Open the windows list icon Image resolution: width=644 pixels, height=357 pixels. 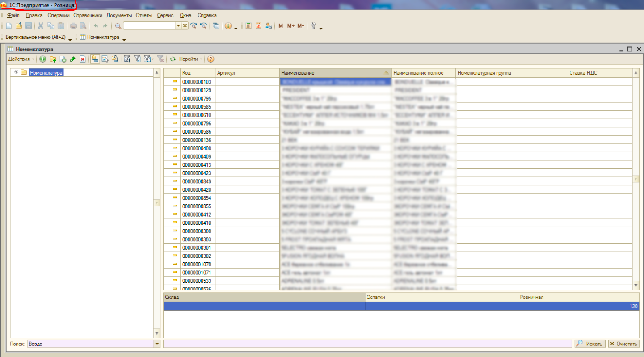point(216,26)
